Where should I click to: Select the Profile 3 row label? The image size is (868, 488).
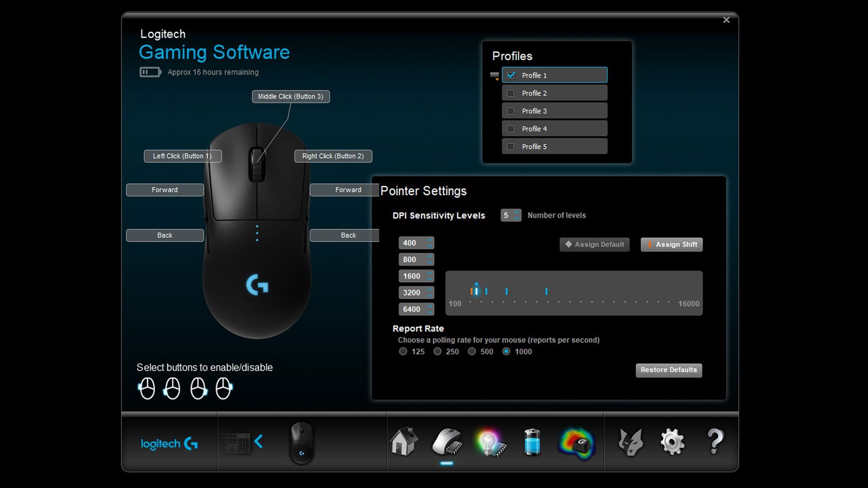(534, 111)
